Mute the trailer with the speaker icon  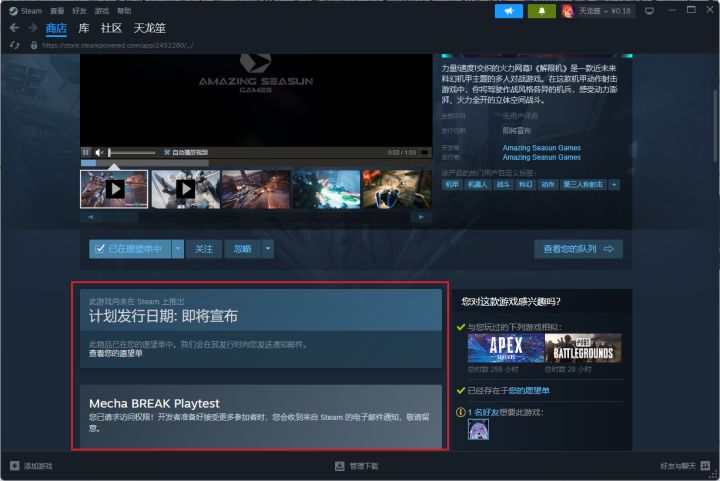99,152
